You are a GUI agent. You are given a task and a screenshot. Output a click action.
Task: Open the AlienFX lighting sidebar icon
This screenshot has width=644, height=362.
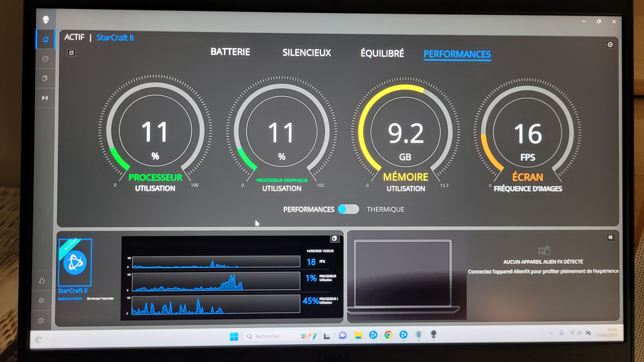(x=45, y=98)
